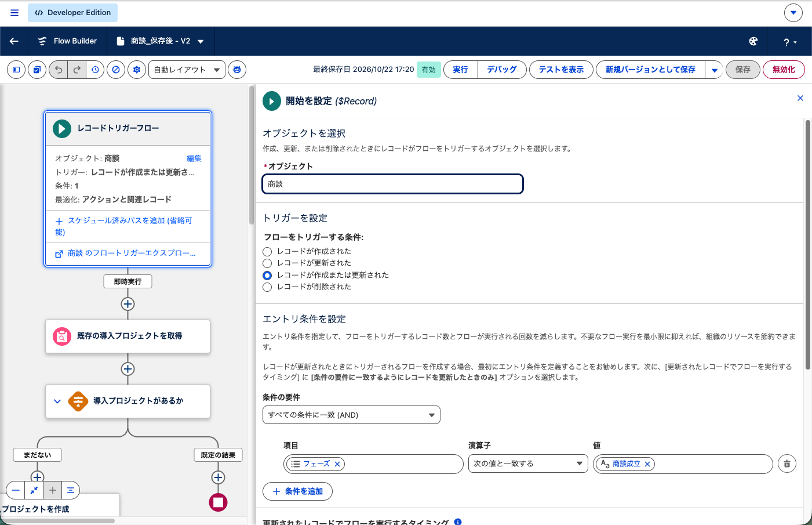Screen dimensions: 812x525
Task: Click the 有効 status badge
Action: tap(428, 70)
